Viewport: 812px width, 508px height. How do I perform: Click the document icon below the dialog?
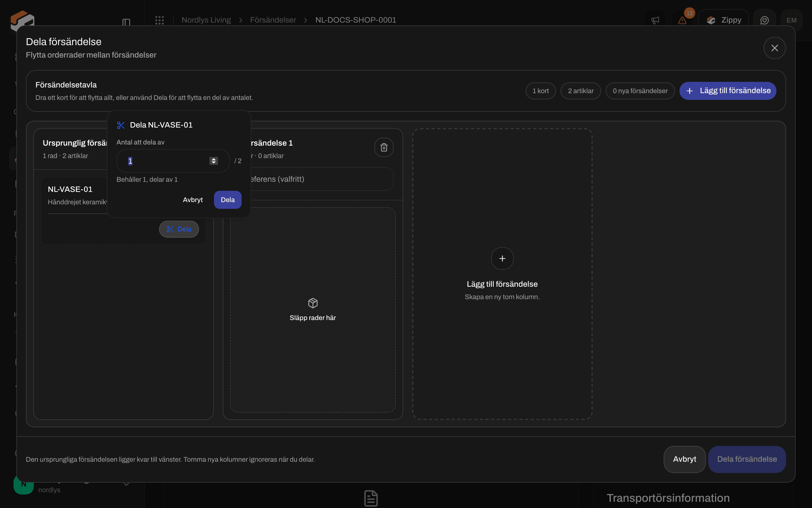pos(371,498)
